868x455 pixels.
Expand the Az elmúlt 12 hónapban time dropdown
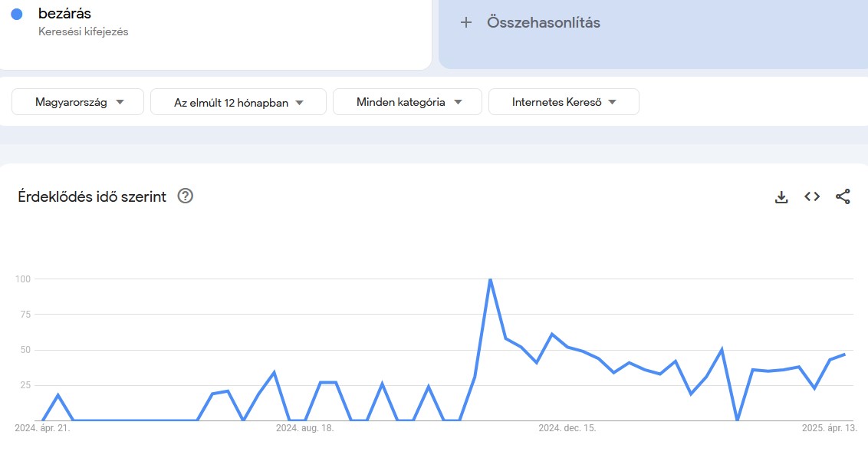[x=238, y=101]
